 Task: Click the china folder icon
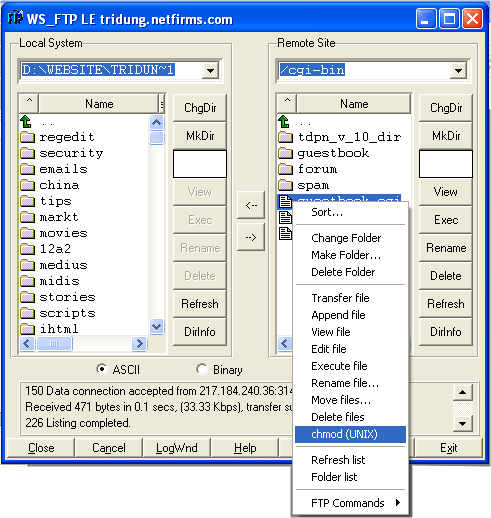[27, 185]
